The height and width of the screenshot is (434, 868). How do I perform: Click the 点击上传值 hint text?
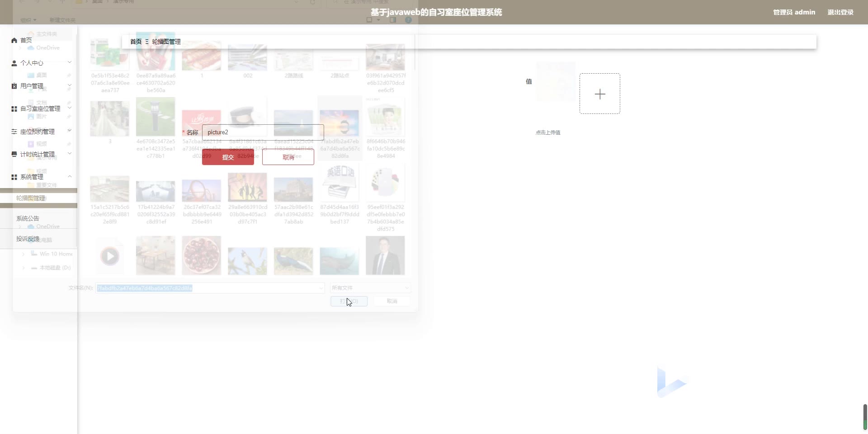(548, 132)
